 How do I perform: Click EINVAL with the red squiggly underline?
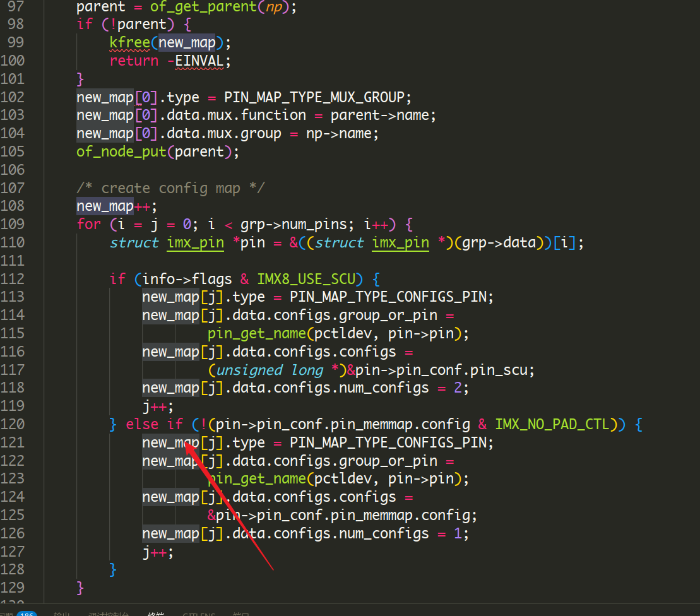(199, 61)
